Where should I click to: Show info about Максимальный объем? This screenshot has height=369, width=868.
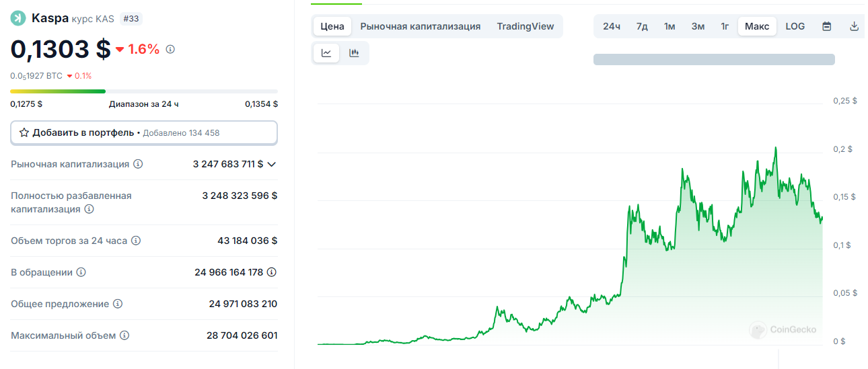(124, 335)
